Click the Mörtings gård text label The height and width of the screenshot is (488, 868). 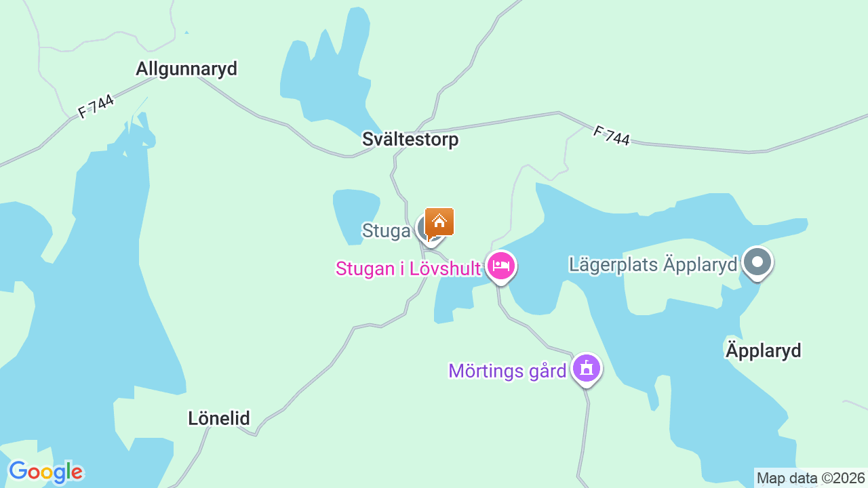[x=507, y=371]
